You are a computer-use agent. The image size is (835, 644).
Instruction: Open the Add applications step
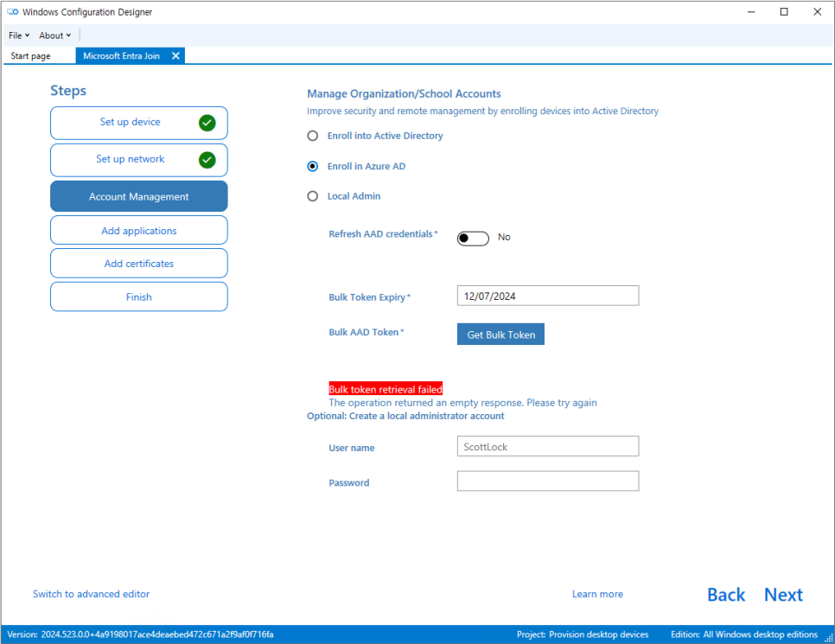(139, 231)
